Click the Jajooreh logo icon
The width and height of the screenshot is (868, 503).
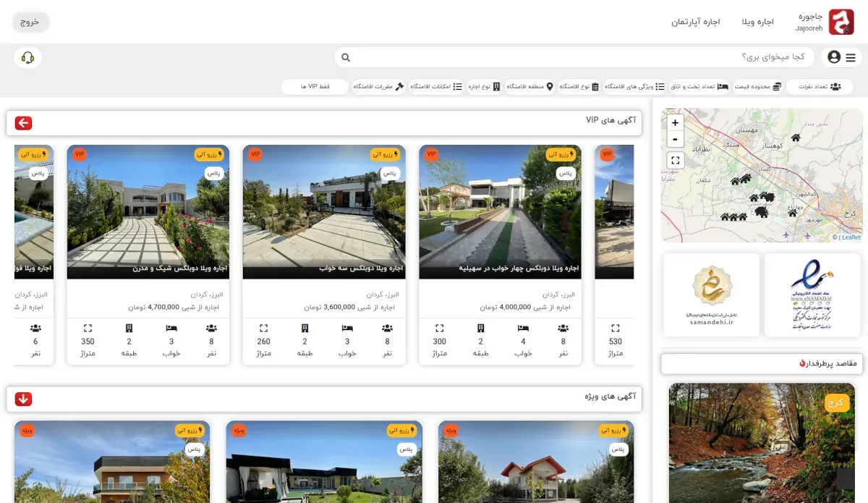coord(841,22)
